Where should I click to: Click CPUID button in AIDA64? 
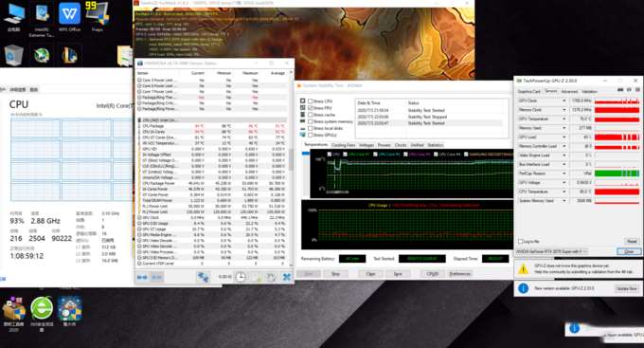pyautogui.click(x=433, y=273)
